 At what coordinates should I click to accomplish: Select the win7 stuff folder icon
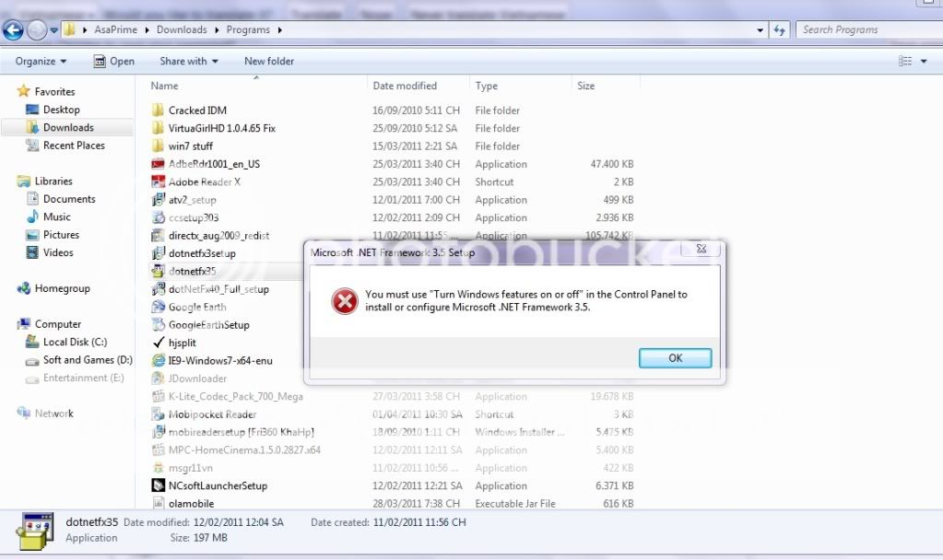[158, 146]
